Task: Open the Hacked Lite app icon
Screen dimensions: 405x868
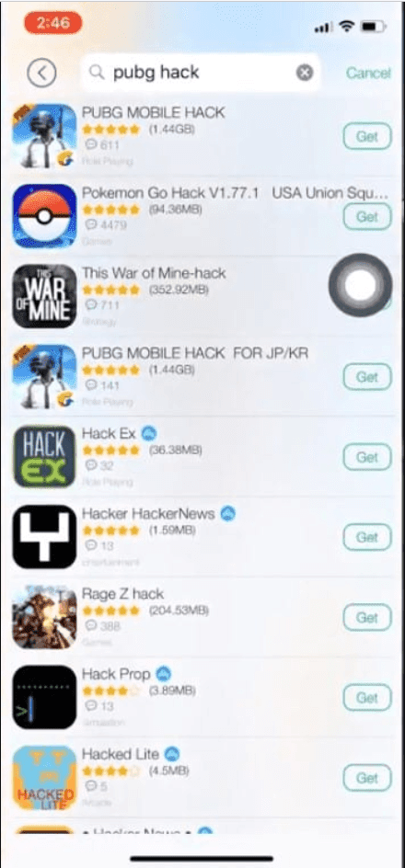Action: (x=44, y=778)
